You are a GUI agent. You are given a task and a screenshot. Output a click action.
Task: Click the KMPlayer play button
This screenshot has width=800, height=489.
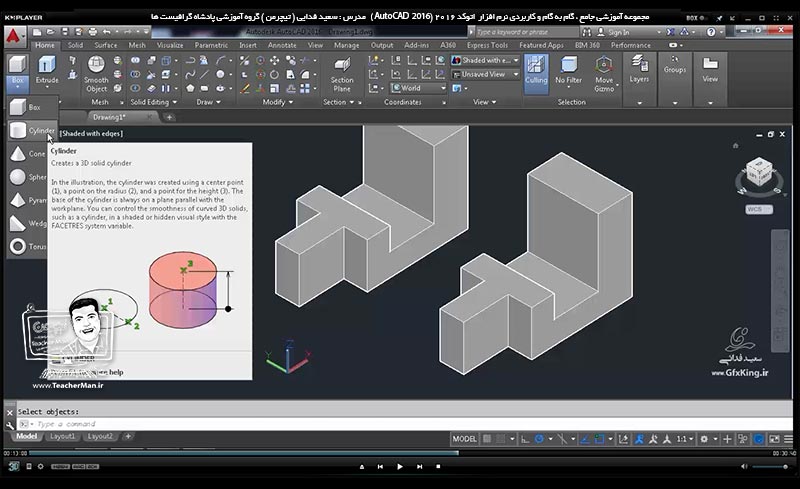399,467
